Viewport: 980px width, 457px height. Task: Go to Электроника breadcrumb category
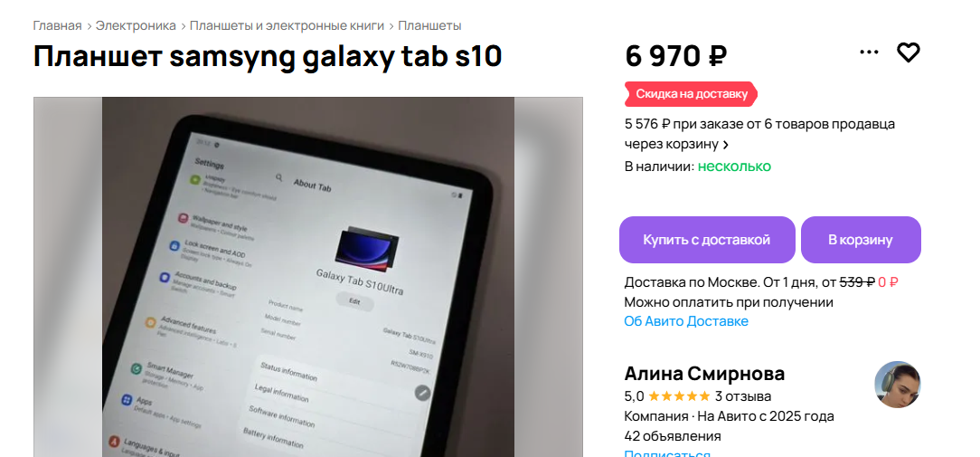pyautogui.click(x=136, y=25)
